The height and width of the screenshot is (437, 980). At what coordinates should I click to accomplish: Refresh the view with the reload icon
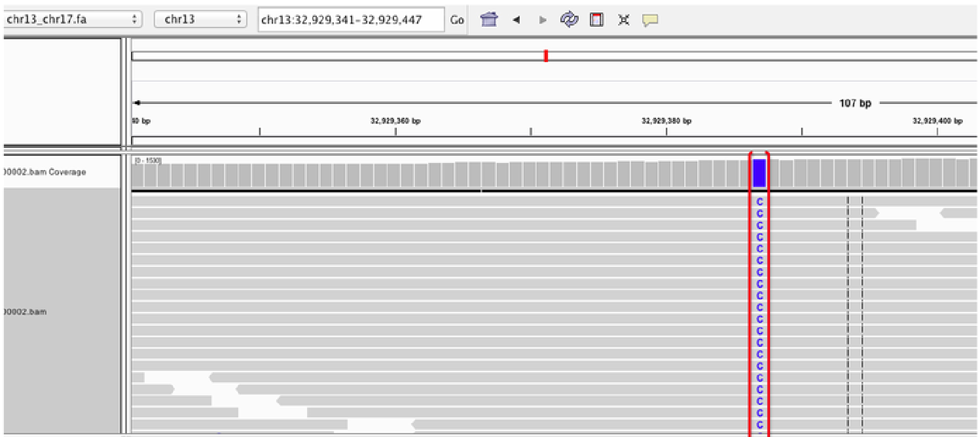pyautogui.click(x=570, y=20)
